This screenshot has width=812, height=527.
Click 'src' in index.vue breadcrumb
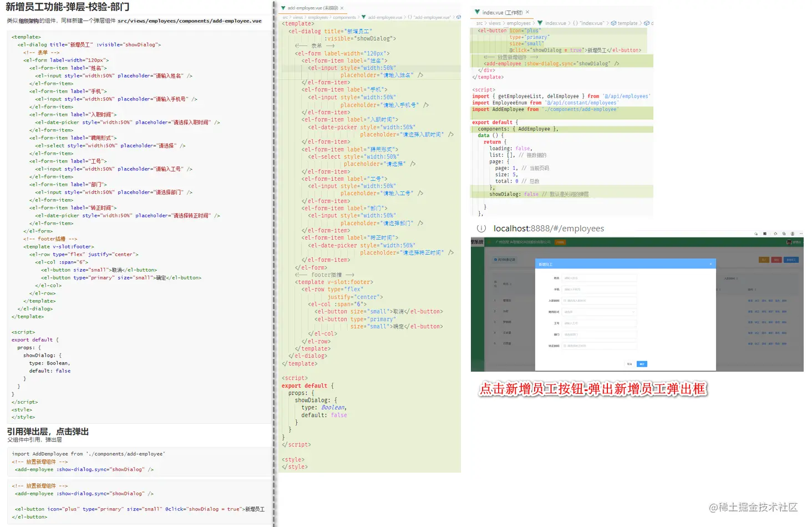[x=480, y=23]
